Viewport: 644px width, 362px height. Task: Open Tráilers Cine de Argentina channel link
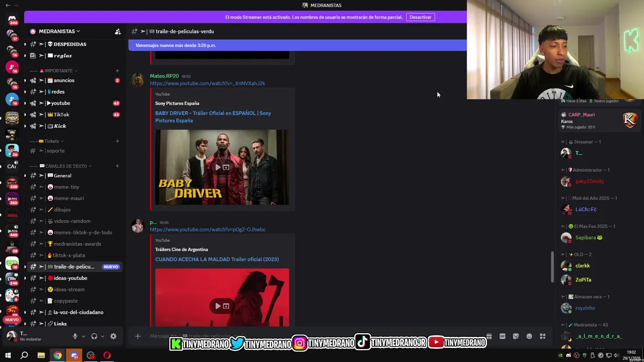tap(181, 249)
